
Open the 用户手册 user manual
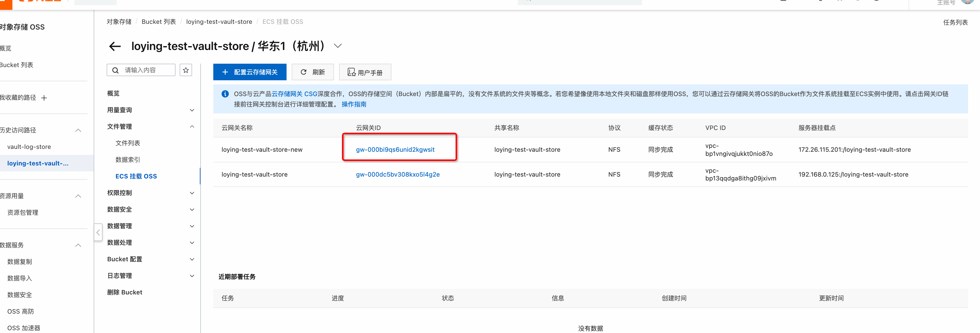[x=365, y=72]
